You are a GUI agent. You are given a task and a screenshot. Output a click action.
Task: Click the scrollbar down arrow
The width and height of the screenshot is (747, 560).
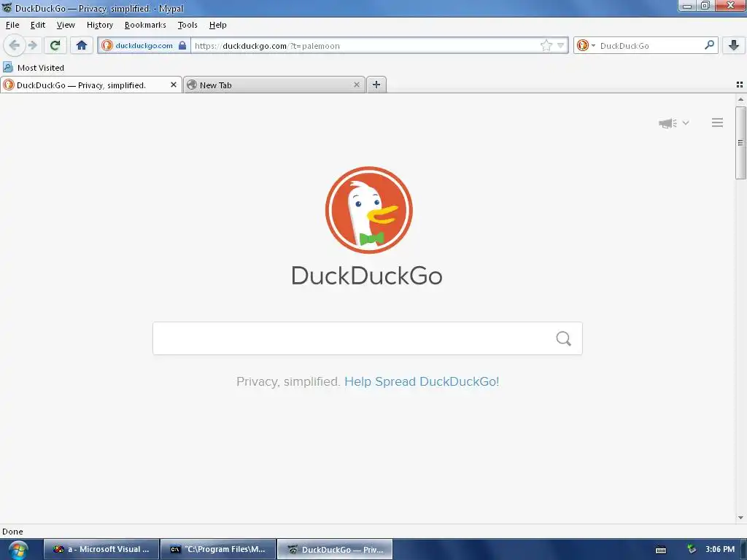[740, 518]
